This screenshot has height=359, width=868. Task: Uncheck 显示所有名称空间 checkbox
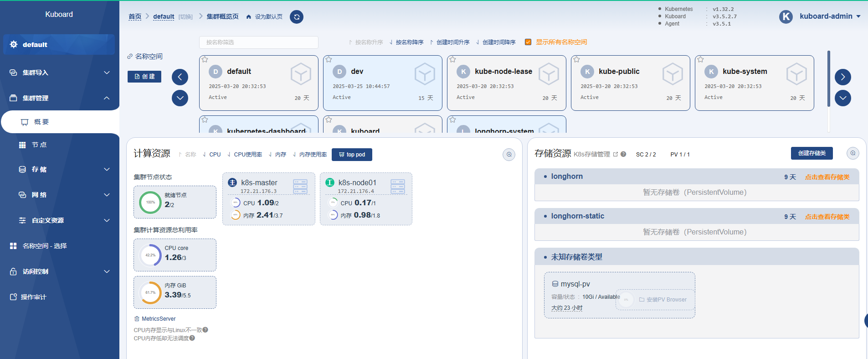(x=528, y=42)
